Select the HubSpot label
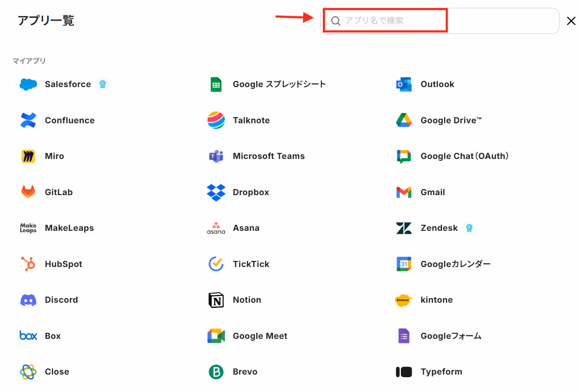This screenshot has height=392, width=580. pyautogui.click(x=64, y=264)
